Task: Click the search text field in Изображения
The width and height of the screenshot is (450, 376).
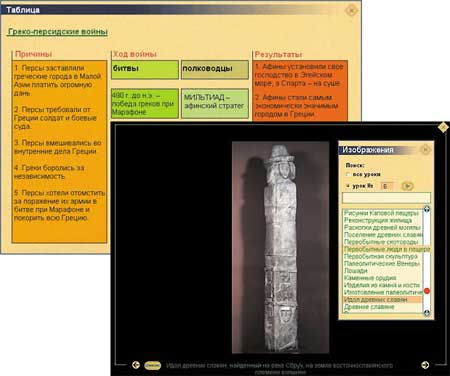Action: click(x=386, y=198)
